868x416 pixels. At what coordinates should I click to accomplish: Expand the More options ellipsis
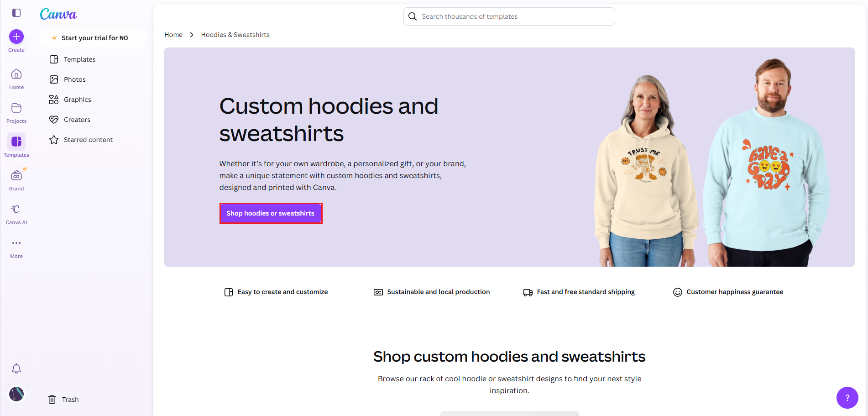click(x=16, y=247)
